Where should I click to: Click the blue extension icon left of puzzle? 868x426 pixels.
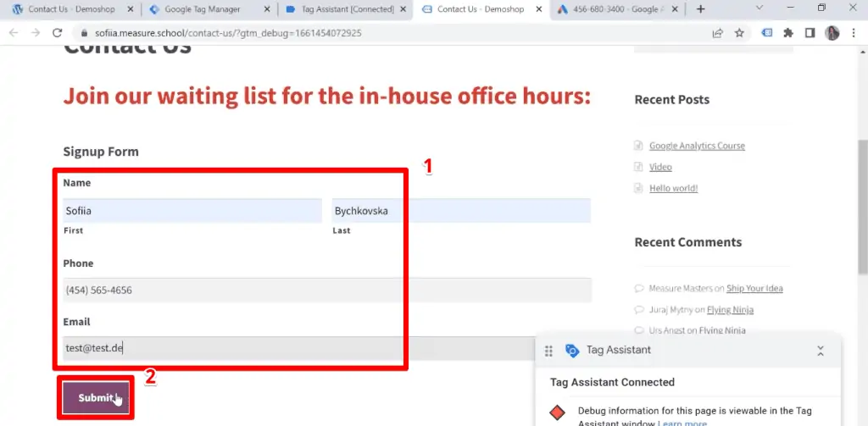click(766, 33)
